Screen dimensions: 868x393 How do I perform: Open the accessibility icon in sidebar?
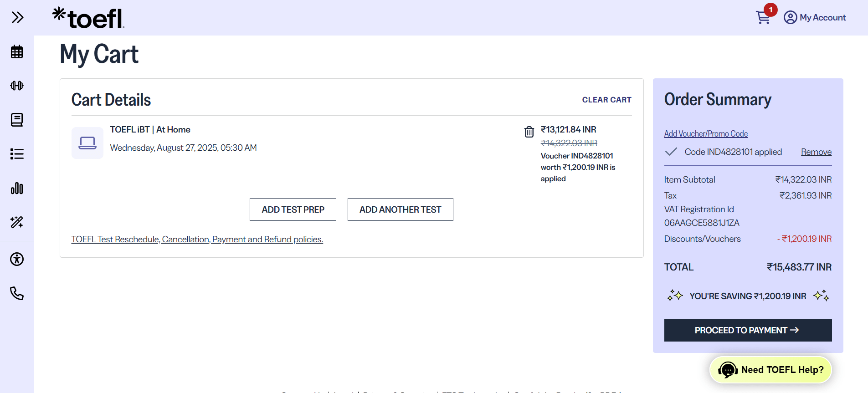tap(17, 259)
